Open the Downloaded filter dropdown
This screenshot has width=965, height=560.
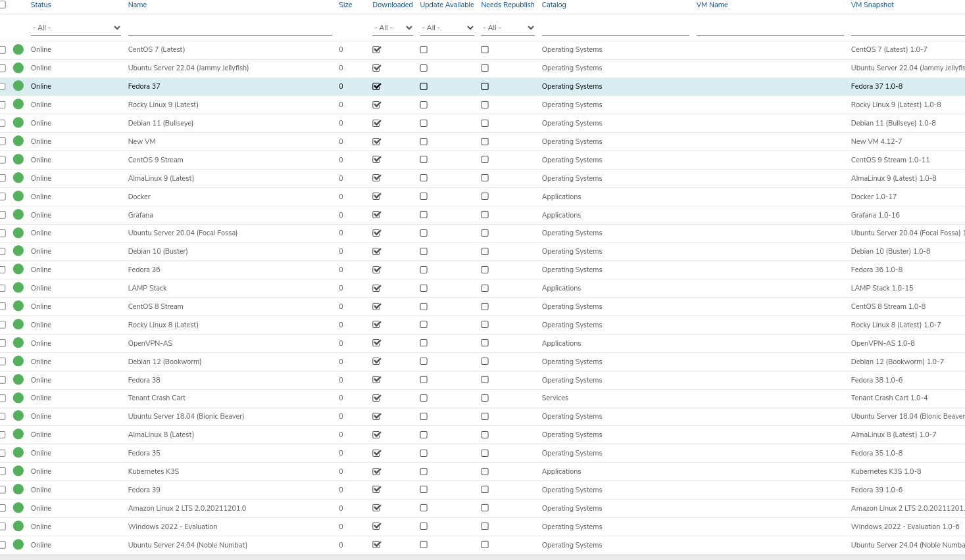pos(393,28)
